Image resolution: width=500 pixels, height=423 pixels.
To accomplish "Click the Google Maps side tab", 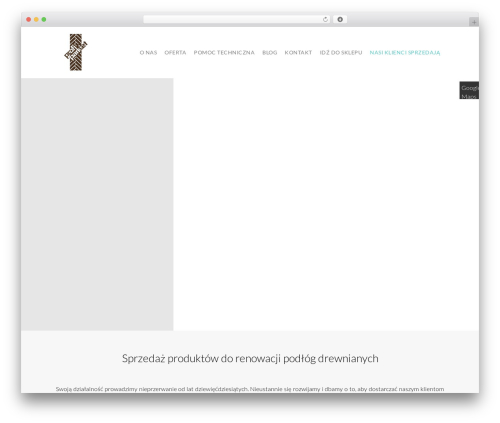I will (469, 90).
